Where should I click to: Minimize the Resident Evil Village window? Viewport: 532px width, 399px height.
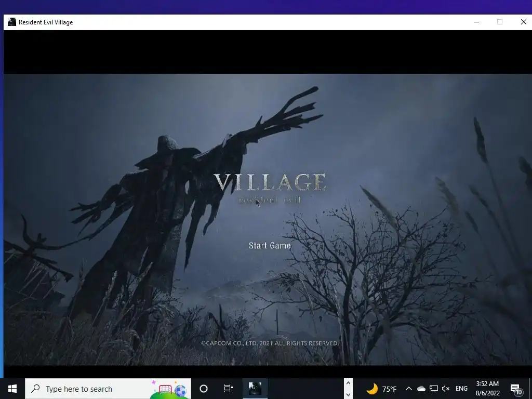pos(476,22)
